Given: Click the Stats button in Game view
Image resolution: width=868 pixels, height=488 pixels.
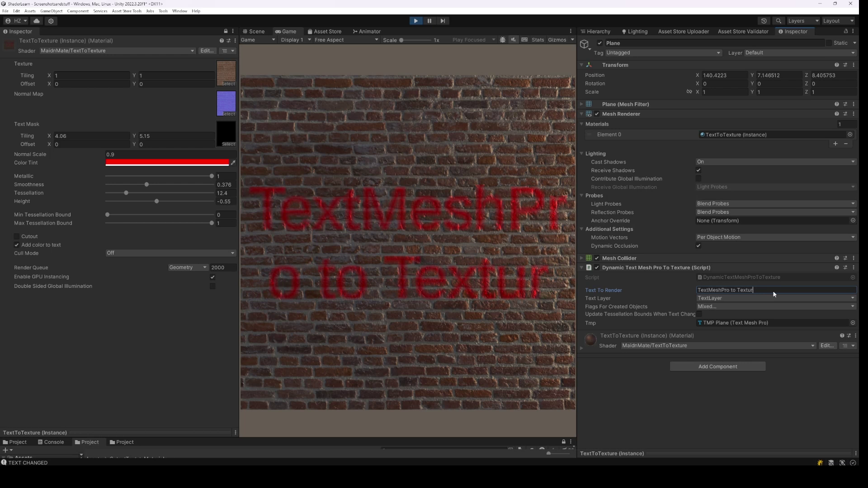Looking at the screenshot, I should click(x=538, y=40).
